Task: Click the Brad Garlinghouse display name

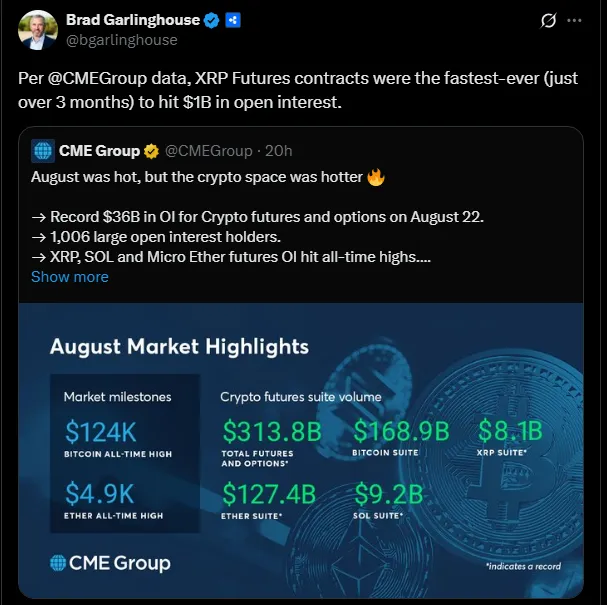Action: 133,20
